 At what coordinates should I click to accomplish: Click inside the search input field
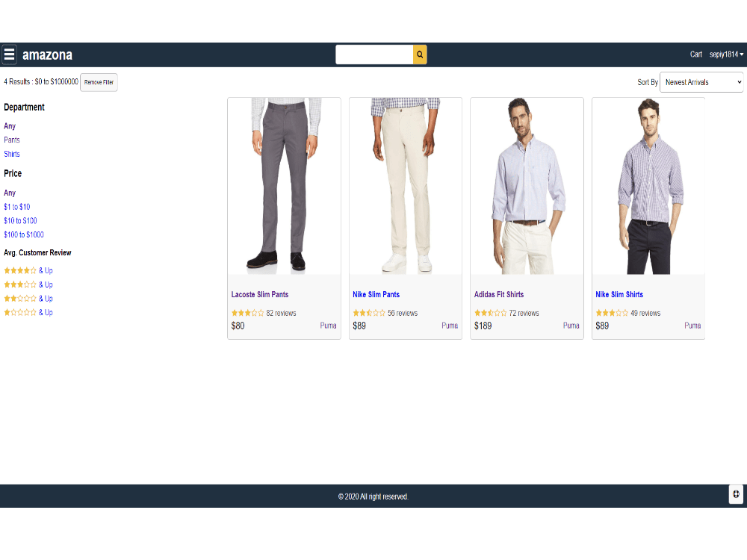click(x=374, y=54)
